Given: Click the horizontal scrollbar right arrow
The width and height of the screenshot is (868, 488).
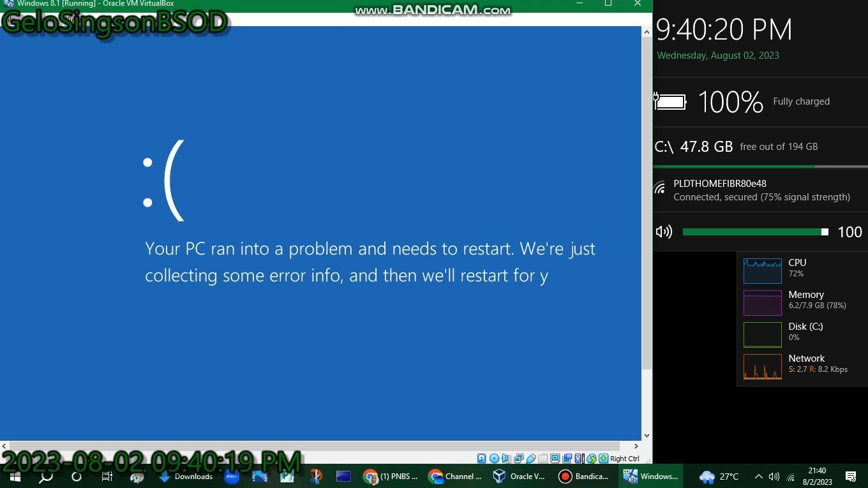Looking at the screenshot, I should point(636,446).
